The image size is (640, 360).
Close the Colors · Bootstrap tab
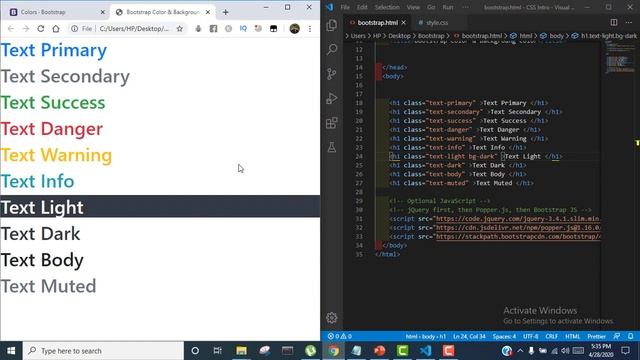tap(102, 12)
